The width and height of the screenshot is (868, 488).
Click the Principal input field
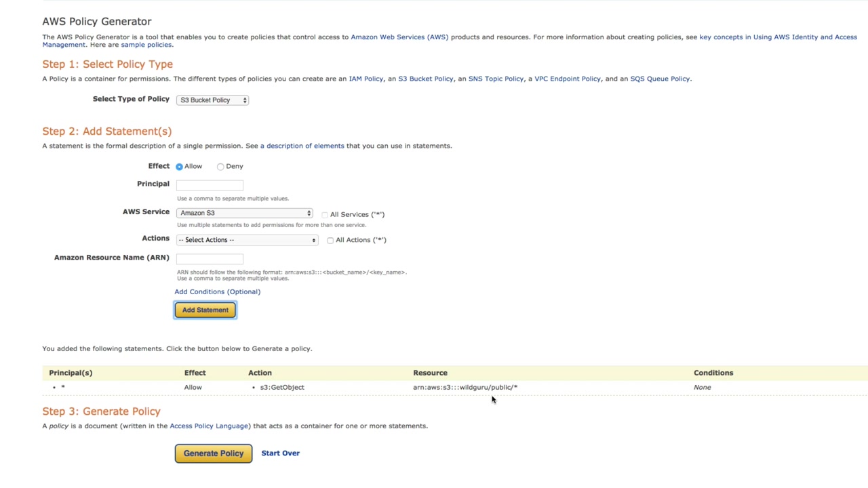(210, 185)
